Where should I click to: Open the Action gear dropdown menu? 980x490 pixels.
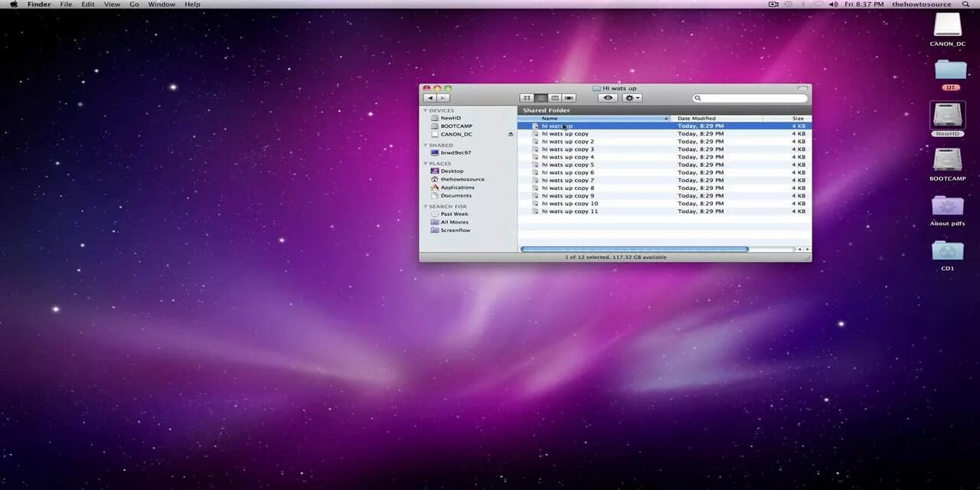coord(630,97)
